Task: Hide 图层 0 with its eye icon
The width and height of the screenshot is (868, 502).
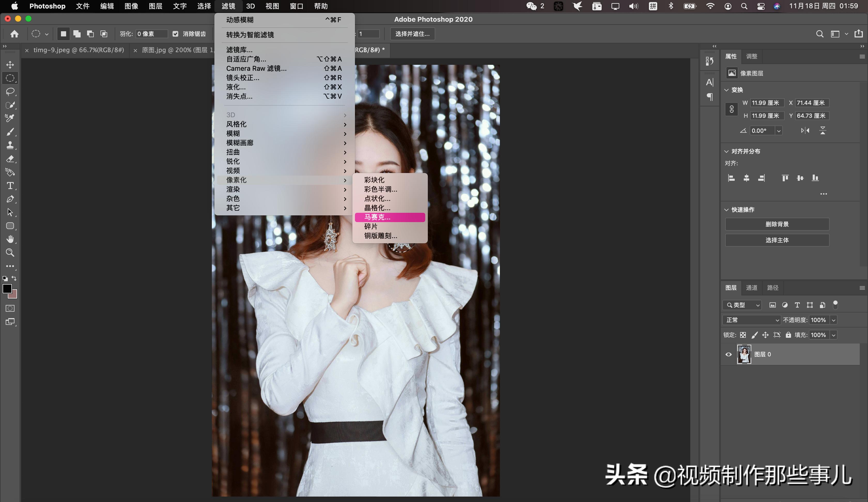Action: [x=728, y=354]
